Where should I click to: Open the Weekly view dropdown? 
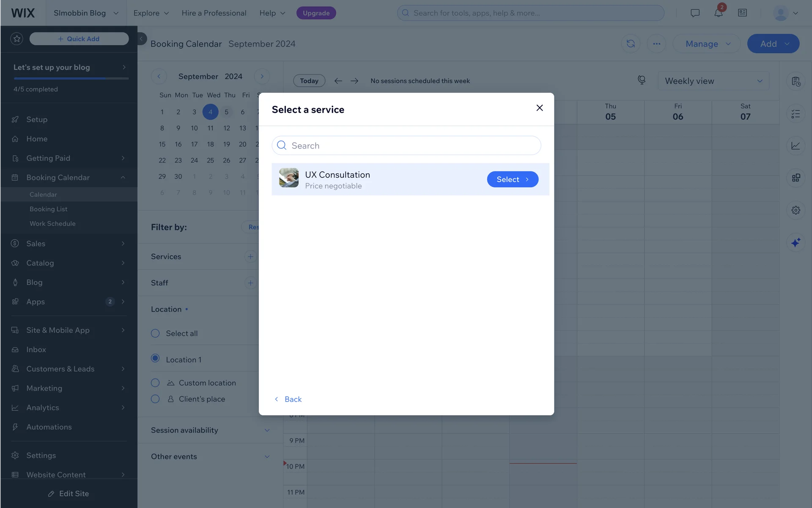(x=713, y=81)
